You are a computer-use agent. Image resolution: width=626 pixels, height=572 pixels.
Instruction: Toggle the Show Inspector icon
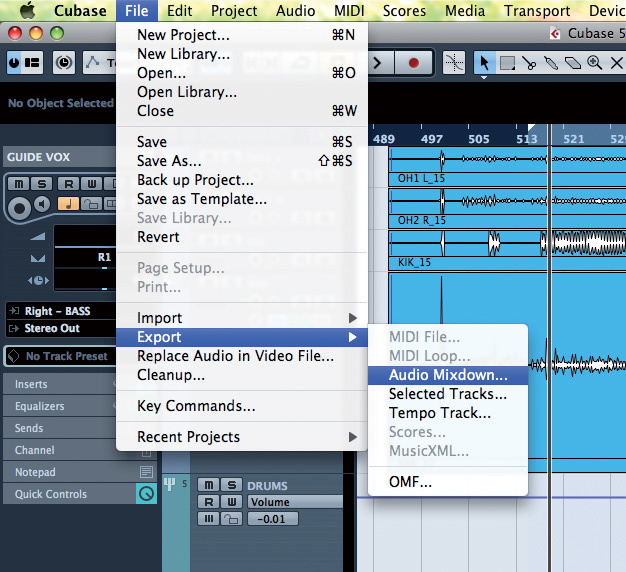click(32, 63)
